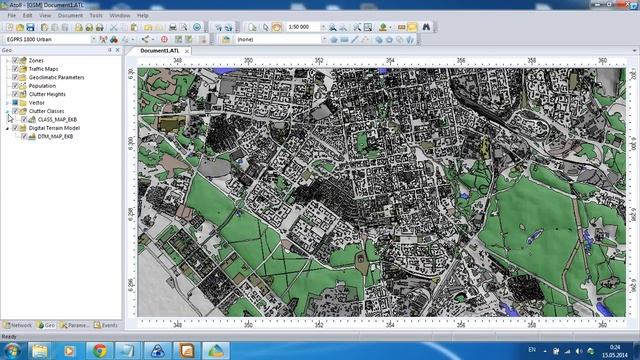Image resolution: width=640 pixels, height=360 pixels.
Task: Click the draw rectangle zone icon
Action: [344, 40]
